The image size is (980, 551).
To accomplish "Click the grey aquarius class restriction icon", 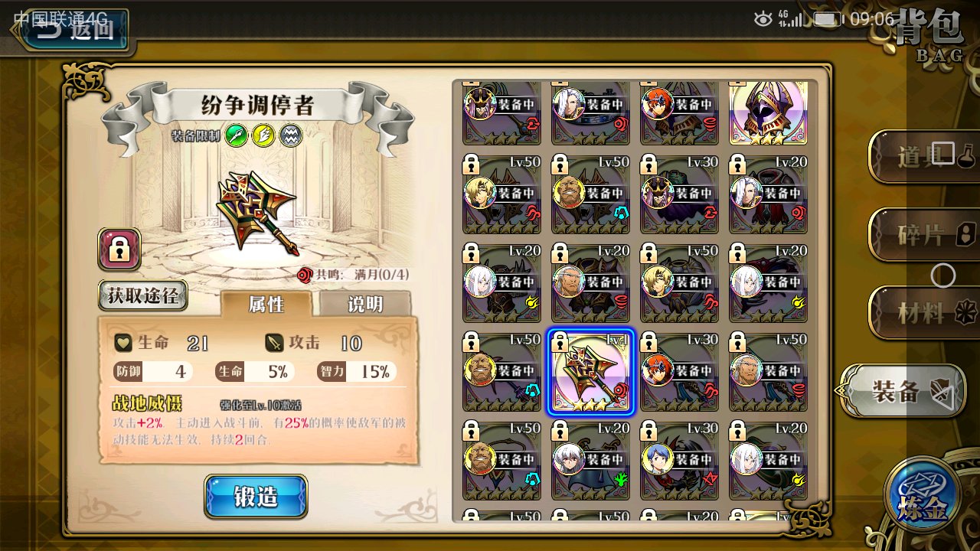I will click(x=291, y=136).
